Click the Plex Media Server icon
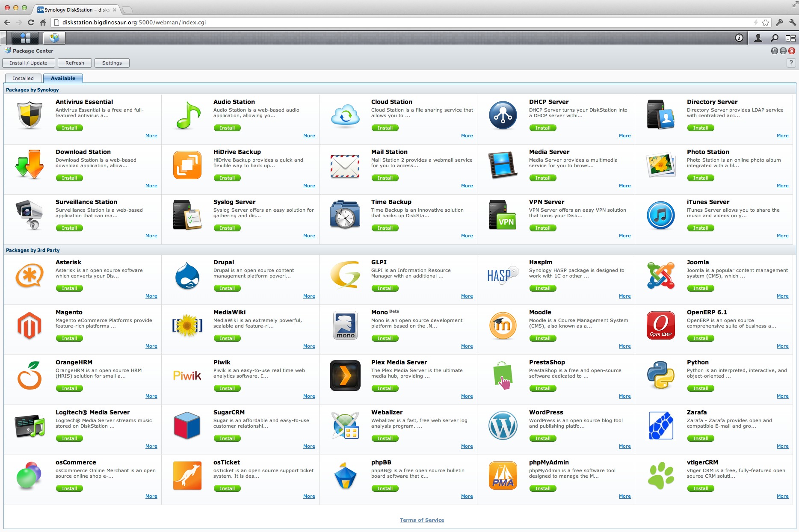This screenshot has height=532, width=799. pos(345,375)
